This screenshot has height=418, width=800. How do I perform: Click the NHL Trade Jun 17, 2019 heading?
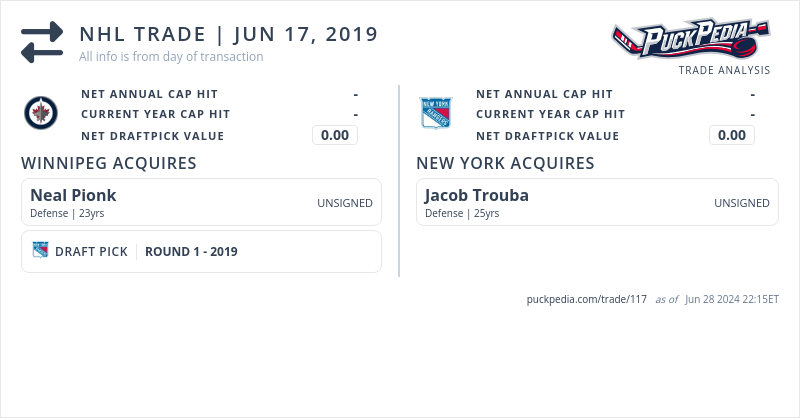point(229,34)
